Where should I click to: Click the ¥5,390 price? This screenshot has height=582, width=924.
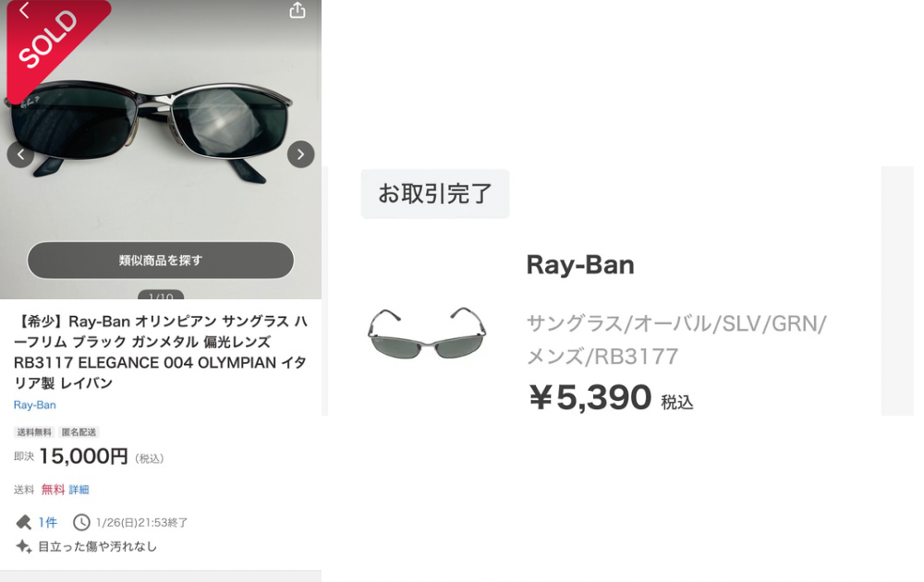coord(590,397)
